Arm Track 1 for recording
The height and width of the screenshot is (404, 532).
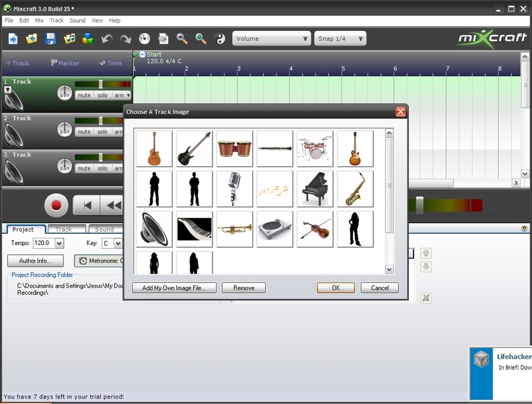pyautogui.click(x=118, y=96)
